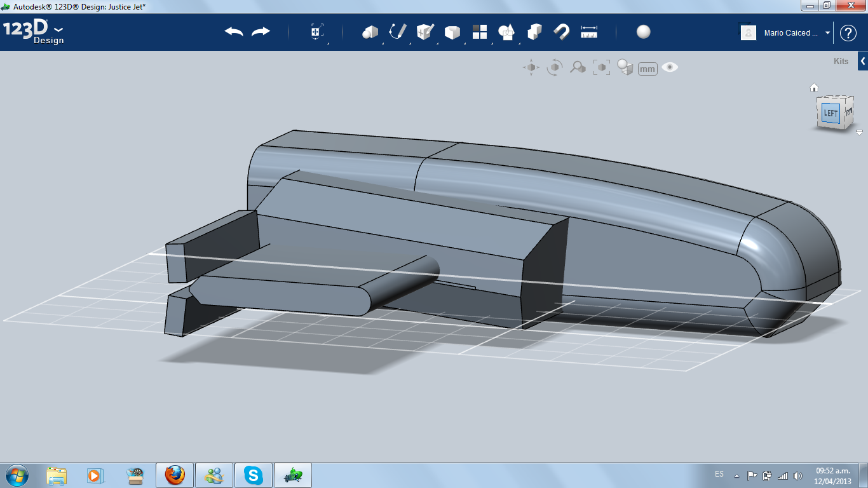Screen dimensions: 868x488
Task: Switch to Skype in the taskbar
Action: coord(254,475)
